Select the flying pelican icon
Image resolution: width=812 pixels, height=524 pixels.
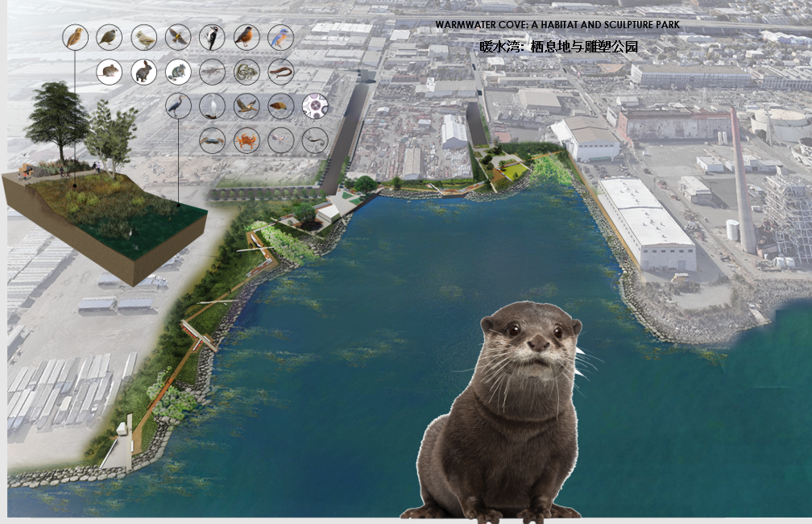246,106
